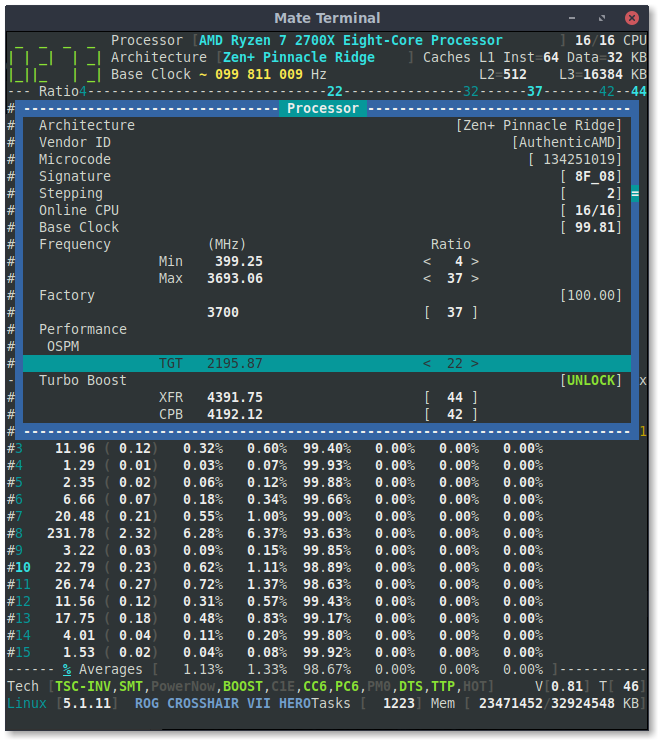Click ROG CROSSHAIR VII HERO board name
The width and height of the screenshot is (658, 740).
[223, 703]
